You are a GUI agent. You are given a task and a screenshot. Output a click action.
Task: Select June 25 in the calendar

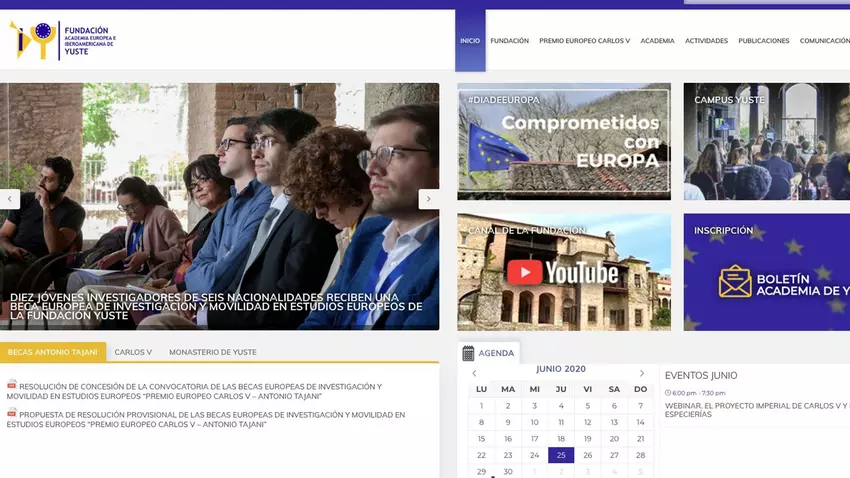coord(561,455)
